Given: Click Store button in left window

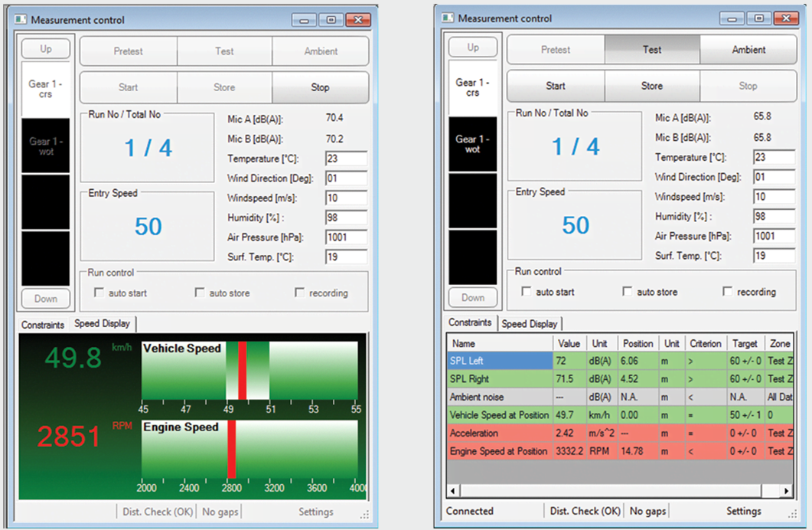Looking at the screenshot, I should pyautogui.click(x=224, y=87).
